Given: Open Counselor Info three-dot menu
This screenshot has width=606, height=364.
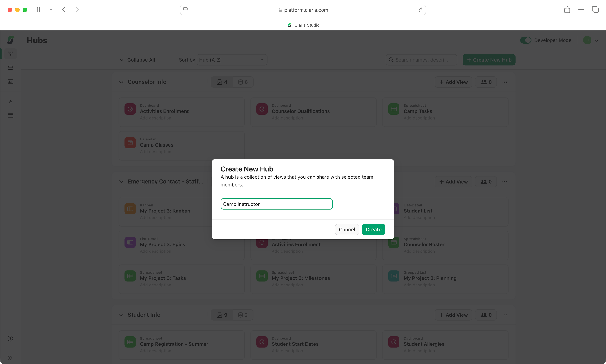Looking at the screenshot, I should tap(504, 82).
